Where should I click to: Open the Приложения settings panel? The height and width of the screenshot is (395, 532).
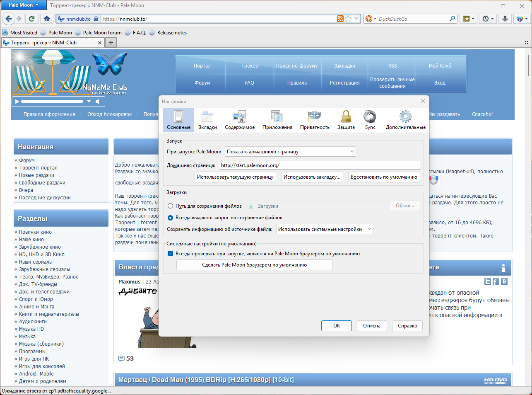tap(277, 120)
